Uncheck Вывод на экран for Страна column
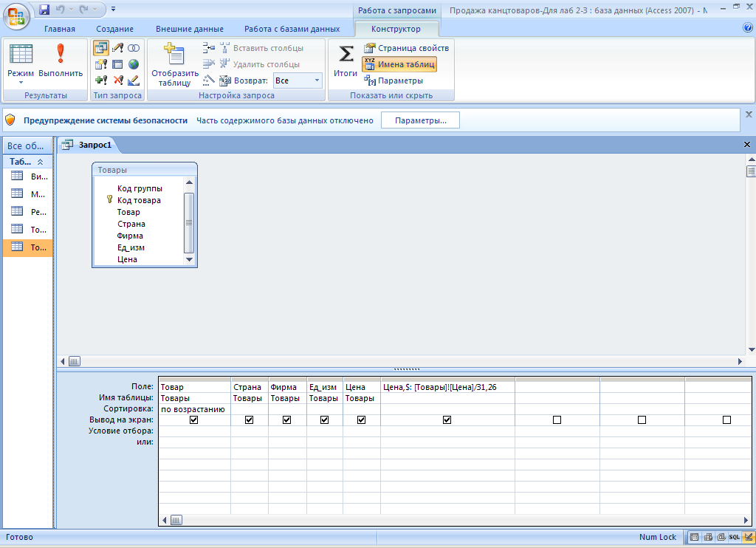This screenshot has height=548, width=756. [250, 419]
